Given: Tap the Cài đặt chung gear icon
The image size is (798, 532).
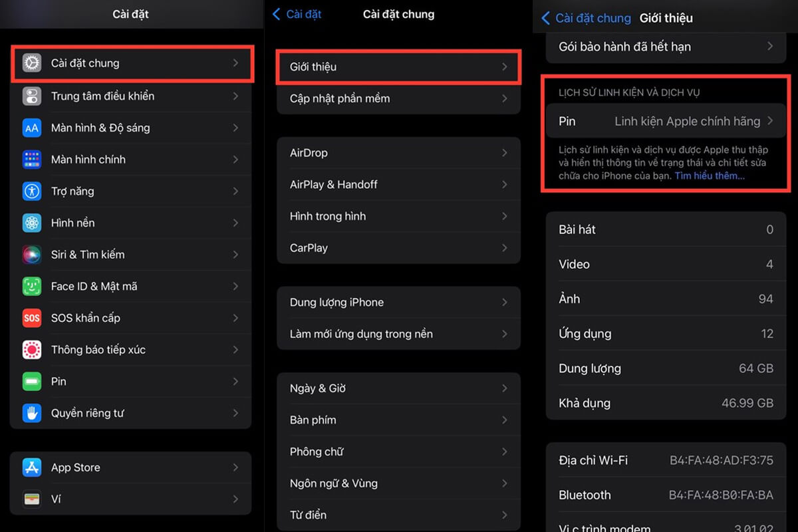Looking at the screenshot, I should coord(32,63).
